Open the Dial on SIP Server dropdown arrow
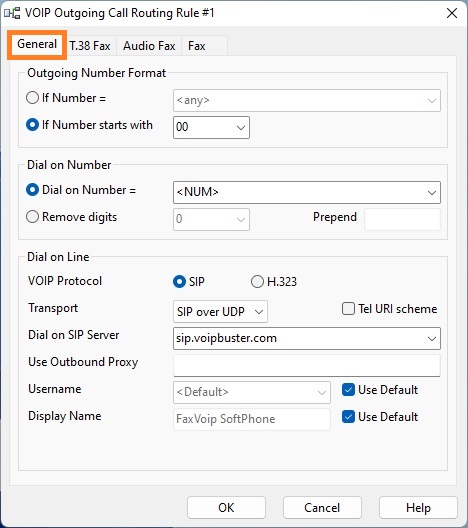This screenshot has width=468, height=528. pyautogui.click(x=432, y=338)
